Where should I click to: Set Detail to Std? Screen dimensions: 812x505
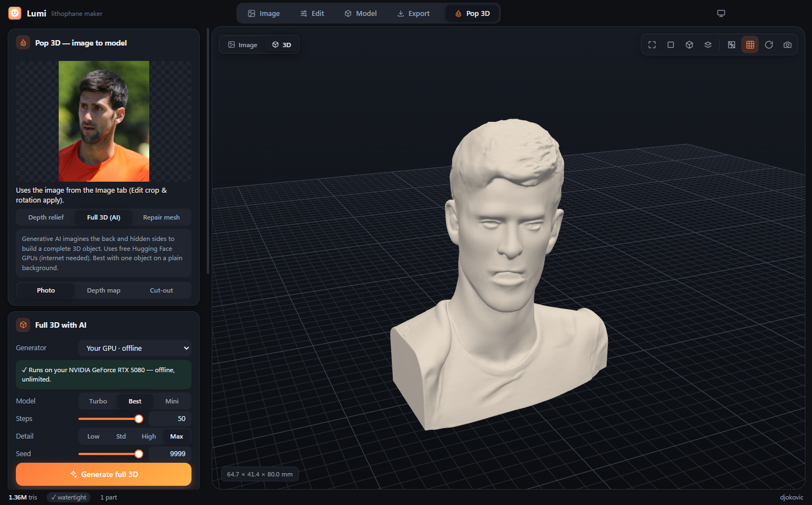[121, 436]
